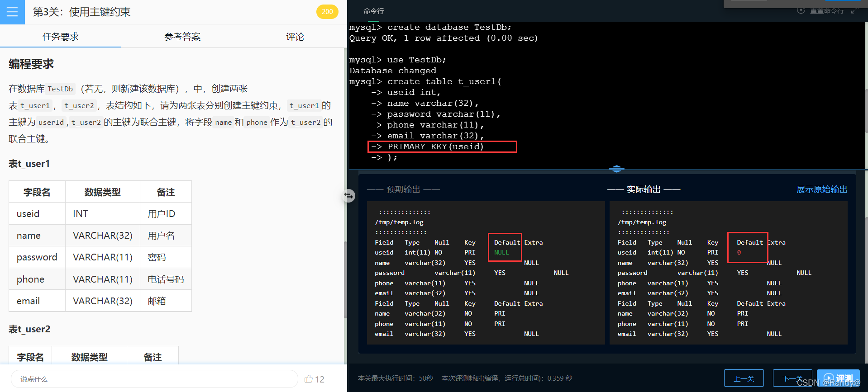Click the 电话号码 remark cell
The image size is (868, 392).
[x=166, y=279]
